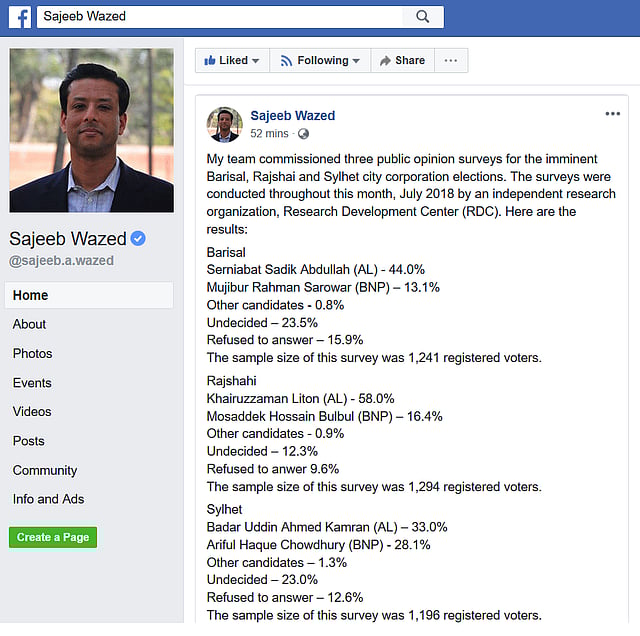Click the 52 mins timestamp link
The width and height of the screenshot is (640, 636).
pos(269,133)
